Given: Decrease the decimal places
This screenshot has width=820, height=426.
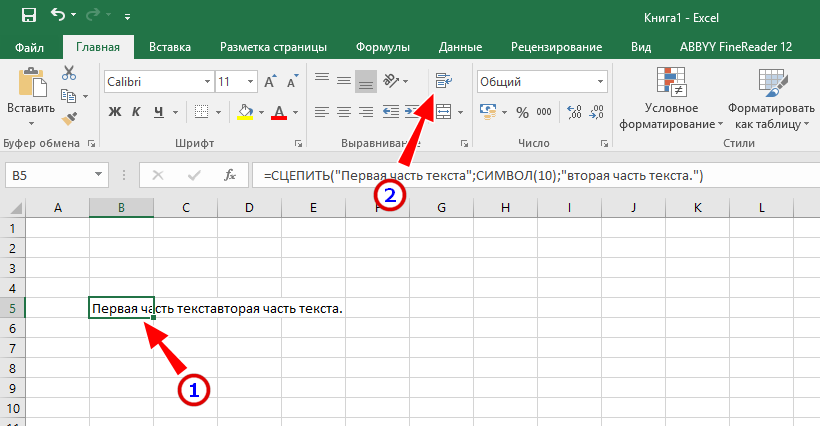Looking at the screenshot, I should 597,112.
